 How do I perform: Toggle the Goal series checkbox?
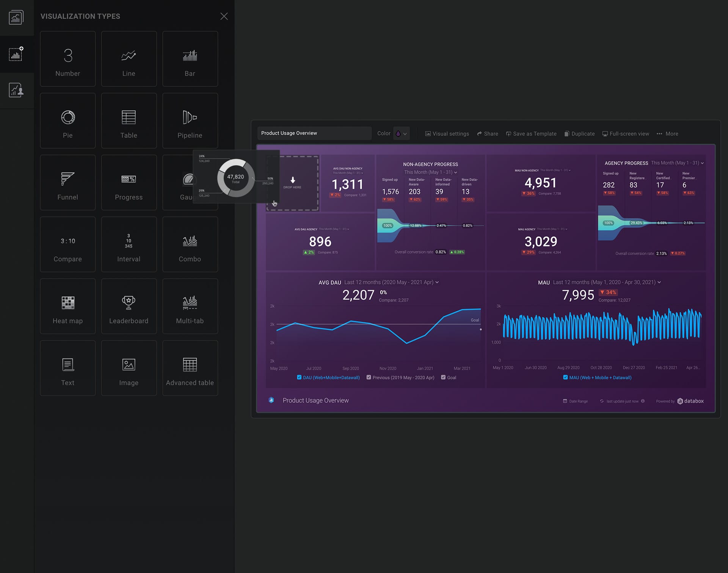point(443,377)
